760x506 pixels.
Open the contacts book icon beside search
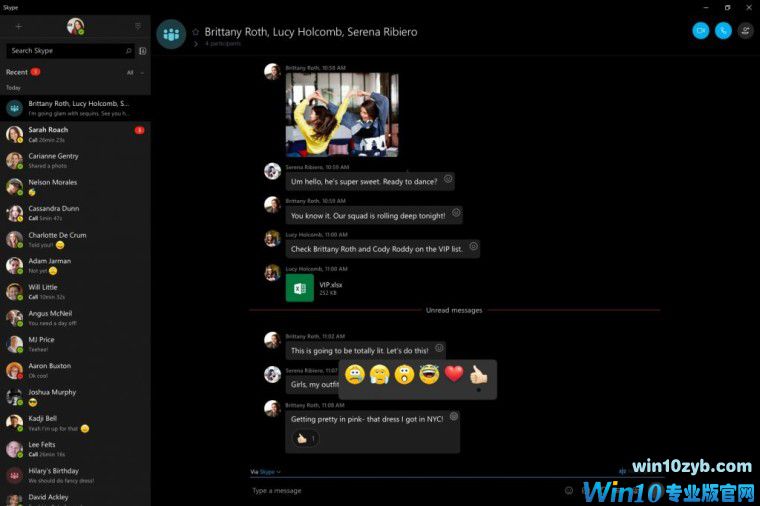142,51
